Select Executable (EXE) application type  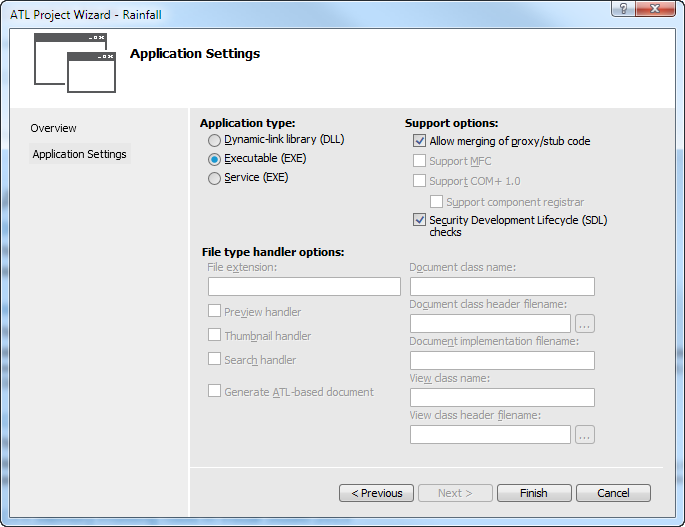coord(214,159)
